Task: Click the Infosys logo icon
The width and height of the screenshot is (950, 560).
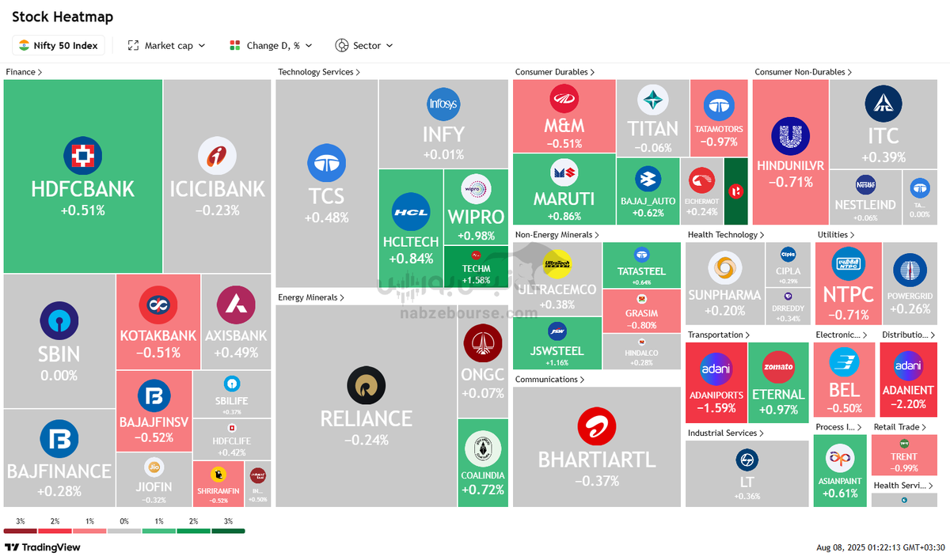Action: tap(443, 104)
